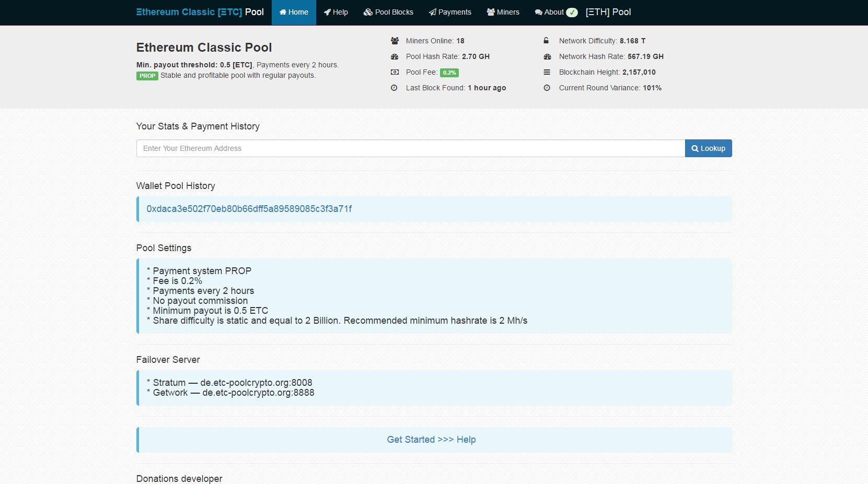This screenshot has width=868, height=484.
Task: Click Blockchain Height 2,157,010 value
Action: click(639, 72)
